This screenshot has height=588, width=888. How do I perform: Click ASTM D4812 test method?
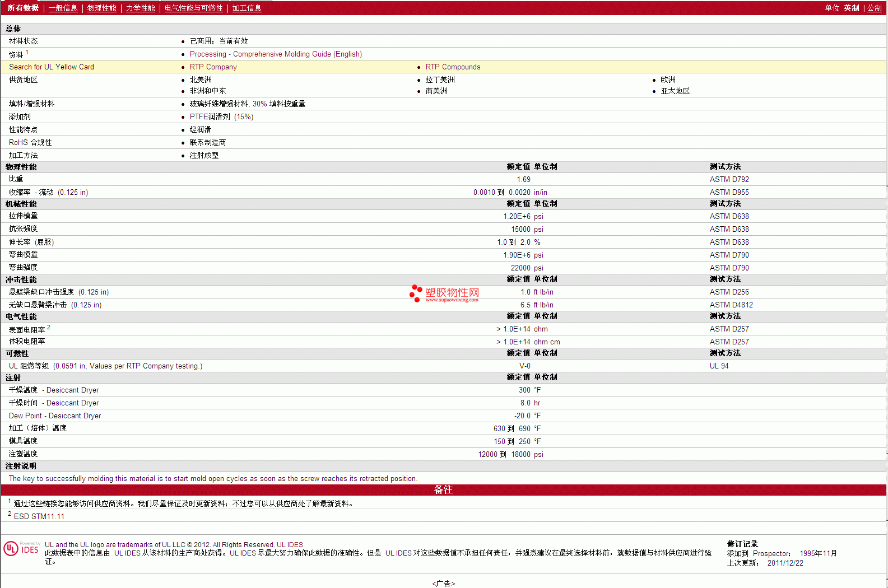coord(731,305)
